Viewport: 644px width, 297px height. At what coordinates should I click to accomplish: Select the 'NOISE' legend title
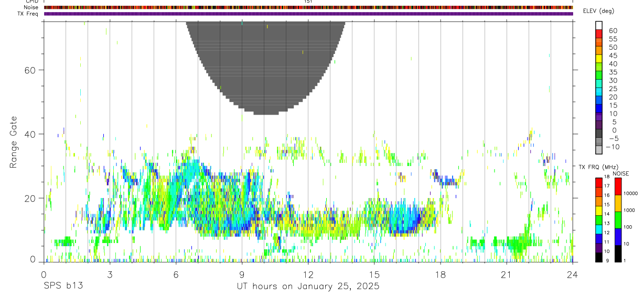coord(620,173)
